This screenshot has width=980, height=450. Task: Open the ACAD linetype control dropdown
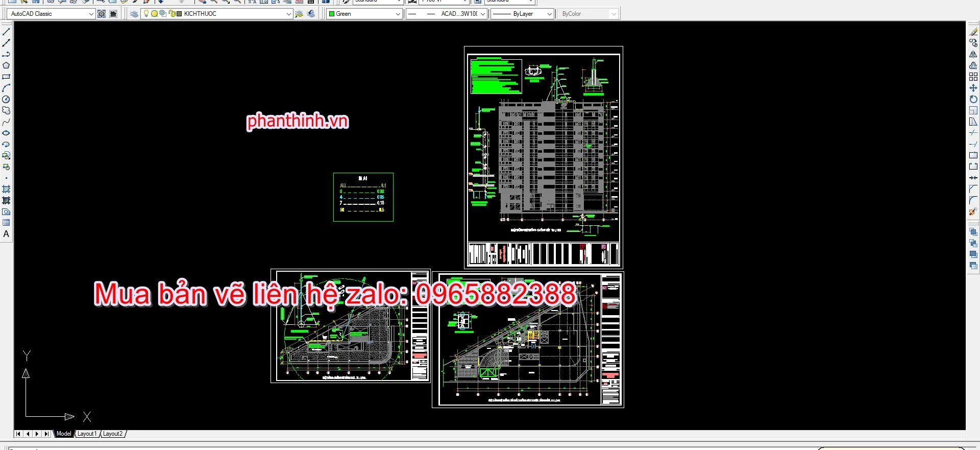[x=483, y=14]
